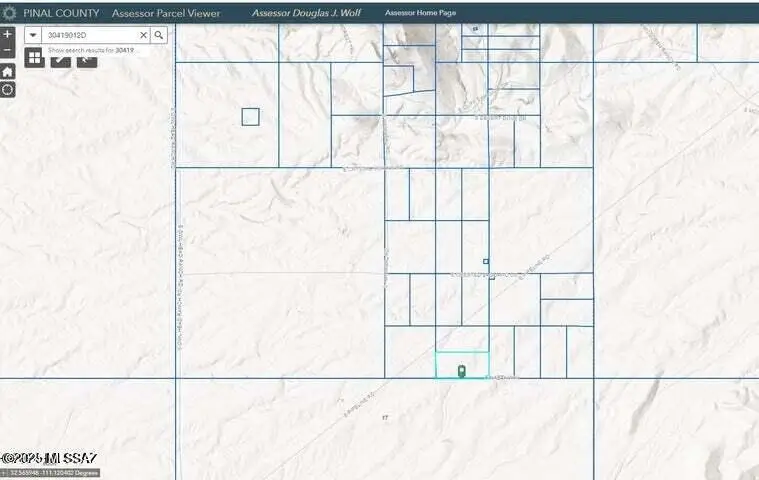Select the small square parcel in northwest section

250,117
